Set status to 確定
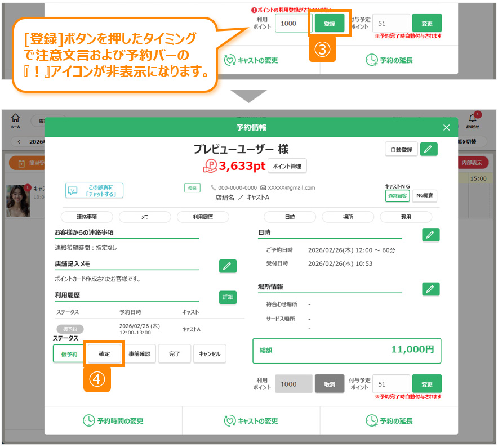 pos(104,354)
